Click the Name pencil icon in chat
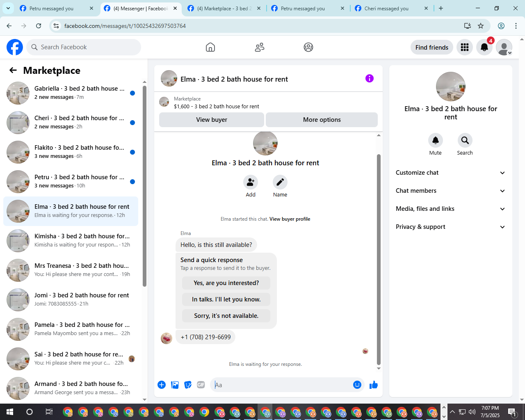 click(x=280, y=182)
